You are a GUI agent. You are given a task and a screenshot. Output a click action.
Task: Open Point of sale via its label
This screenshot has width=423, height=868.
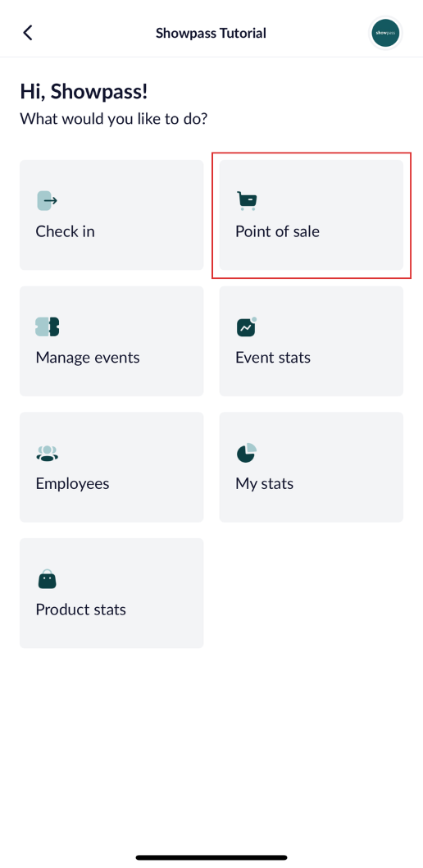278,231
